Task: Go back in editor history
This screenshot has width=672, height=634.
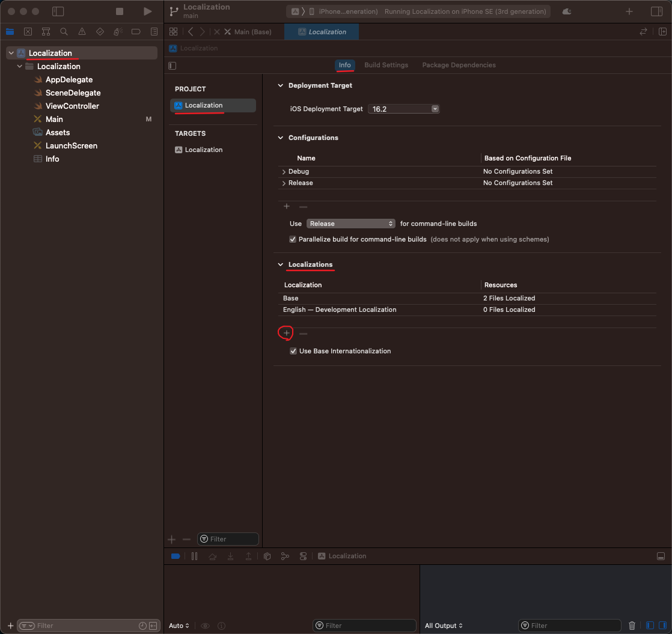Action: [191, 32]
